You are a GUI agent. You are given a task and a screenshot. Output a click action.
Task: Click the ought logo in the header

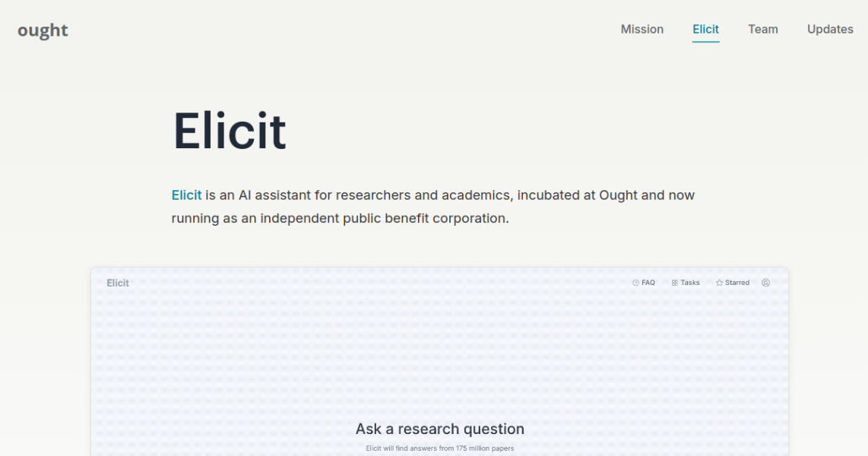(x=43, y=30)
